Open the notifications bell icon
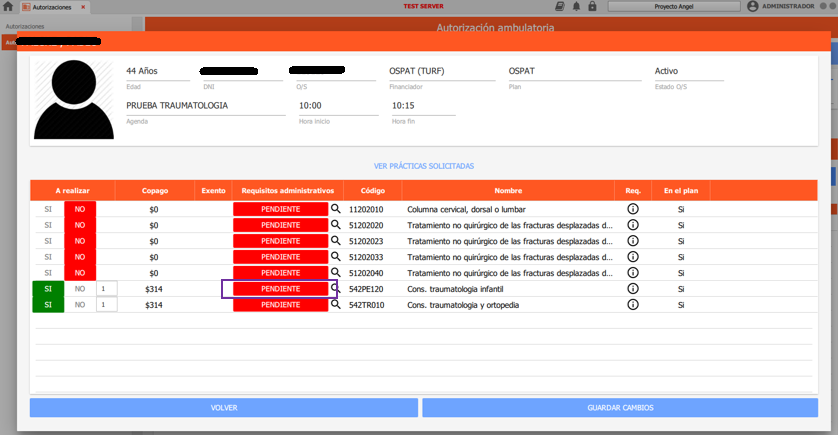This screenshot has height=435, width=838. (576, 6)
